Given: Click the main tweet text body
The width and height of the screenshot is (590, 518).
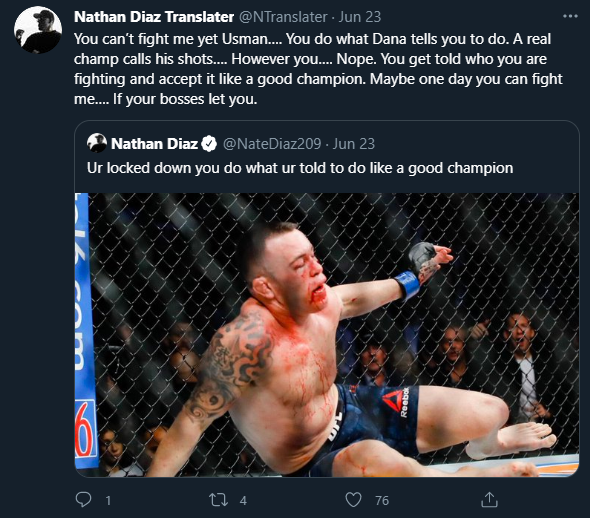Looking at the screenshot, I should coord(318,69).
